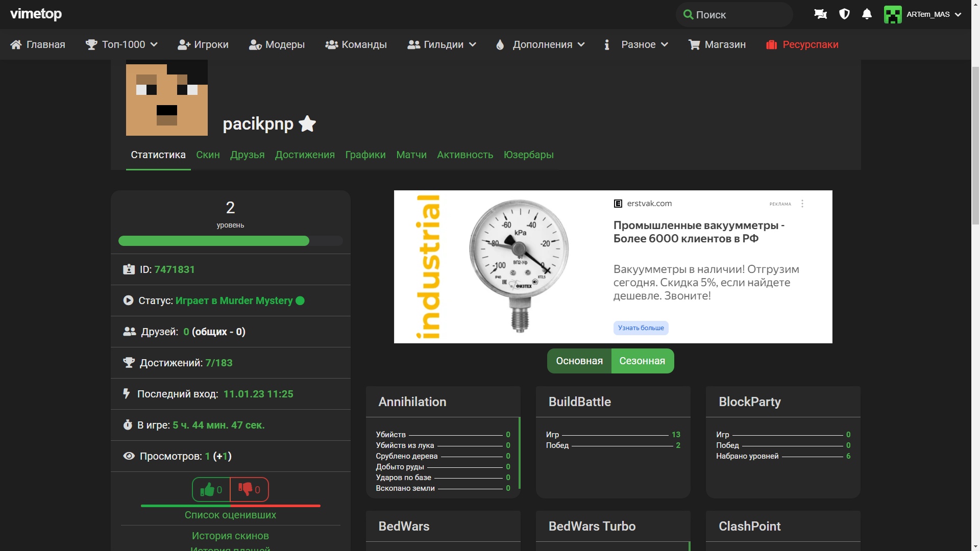Click the Поиск search field
The height and width of the screenshot is (551, 980).
(735, 15)
